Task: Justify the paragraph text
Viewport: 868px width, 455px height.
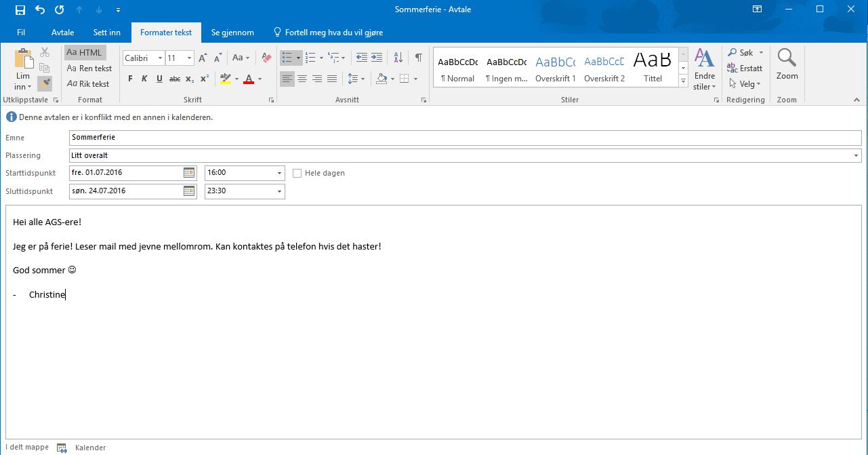Action: 332,79
